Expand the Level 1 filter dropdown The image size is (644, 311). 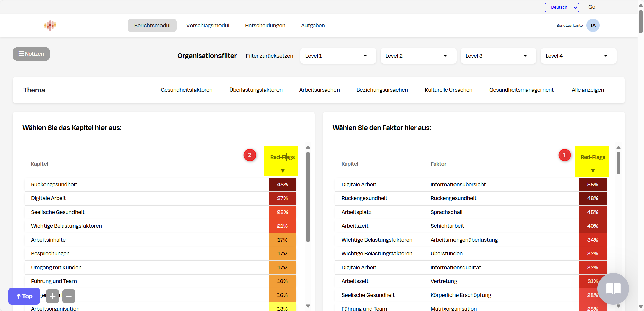tap(338, 56)
